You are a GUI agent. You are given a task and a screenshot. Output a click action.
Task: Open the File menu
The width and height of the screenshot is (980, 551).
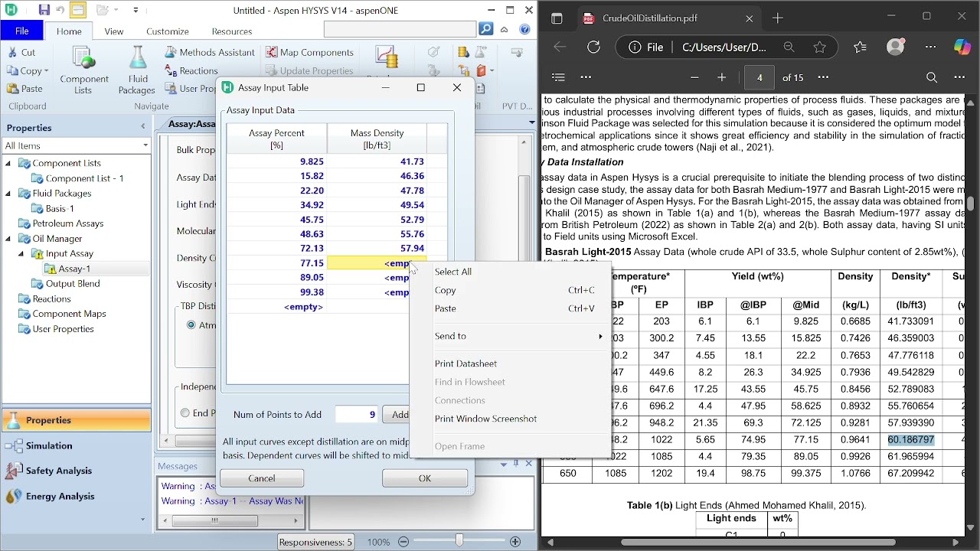click(22, 31)
